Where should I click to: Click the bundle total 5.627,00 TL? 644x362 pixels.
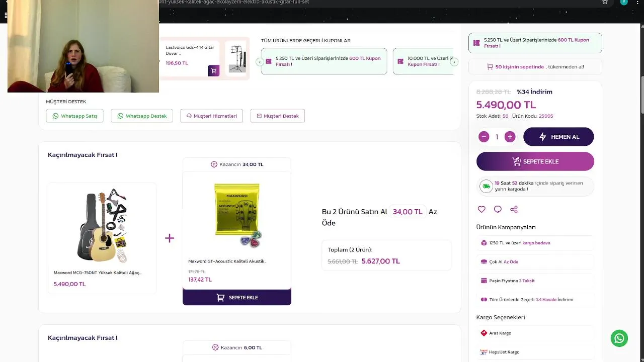[381, 261]
